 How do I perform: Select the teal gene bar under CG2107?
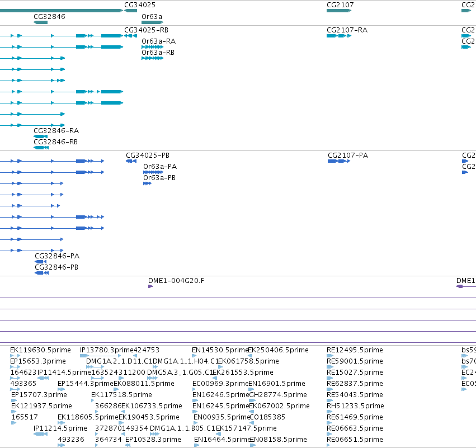[x=339, y=11]
